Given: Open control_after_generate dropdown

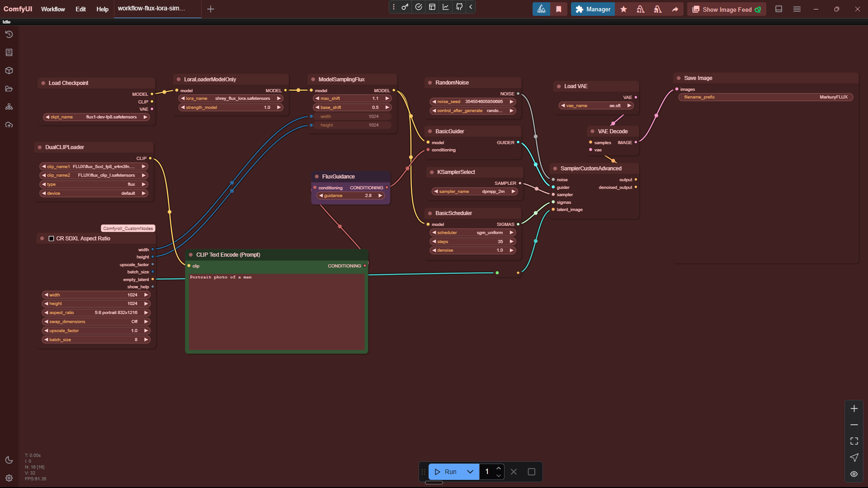Looking at the screenshot, I should 472,111.
